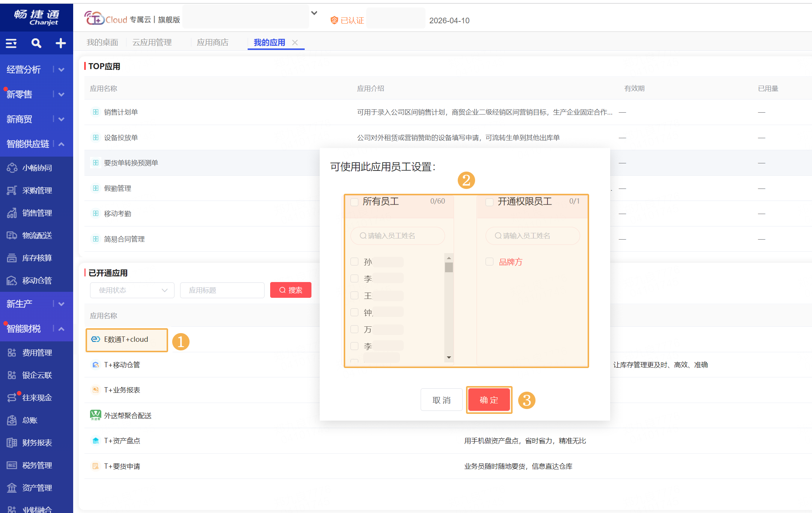The image size is (812, 513).
Task: Select the 我的应用 tab
Action: pyautogui.click(x=269, y=42)
